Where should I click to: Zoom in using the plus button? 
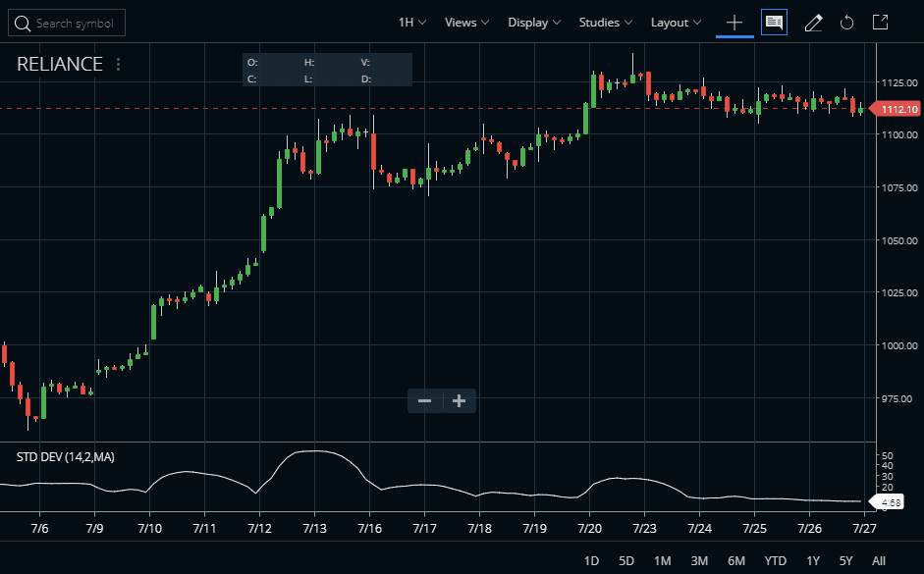point(459,401)
